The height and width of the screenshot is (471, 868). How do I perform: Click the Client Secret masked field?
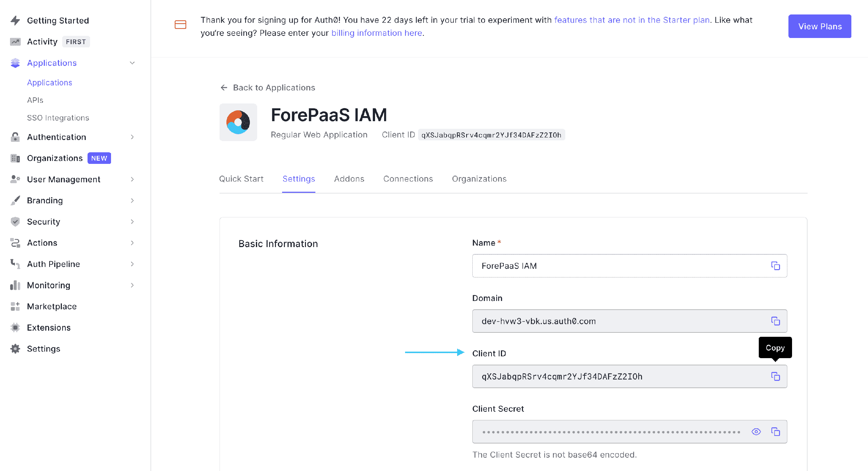pos(630,432)
